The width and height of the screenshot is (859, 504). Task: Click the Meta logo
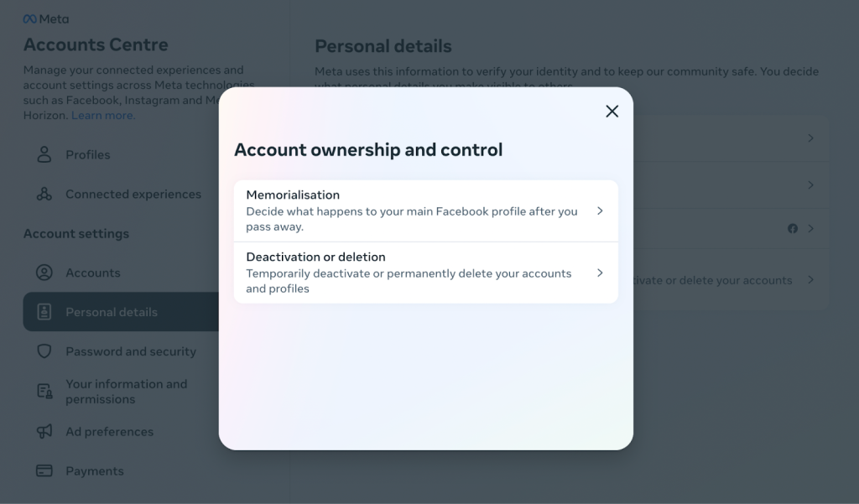tap(46, 18)
